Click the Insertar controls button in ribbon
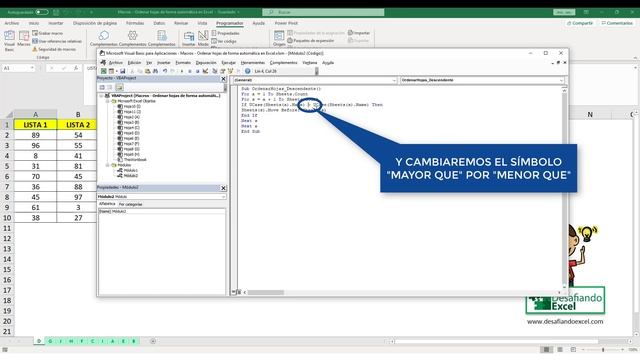The height and width of the screenshot is (360, 640). coord(189,38)
